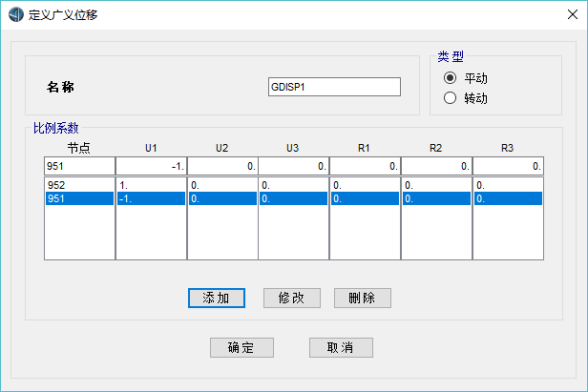Click the 节点 input field showing 951
588x392 pixels.
pyautogui.click(x=79, y=166)
